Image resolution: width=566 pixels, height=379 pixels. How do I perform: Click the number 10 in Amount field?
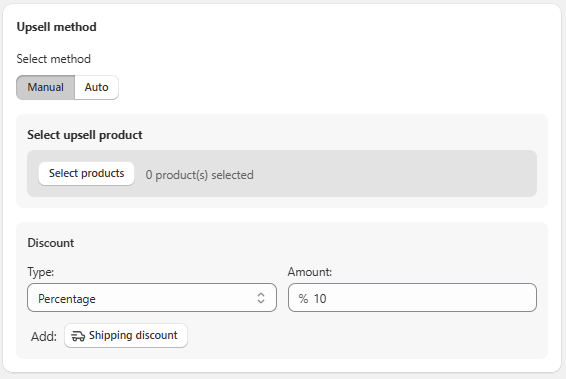point(320,299)
